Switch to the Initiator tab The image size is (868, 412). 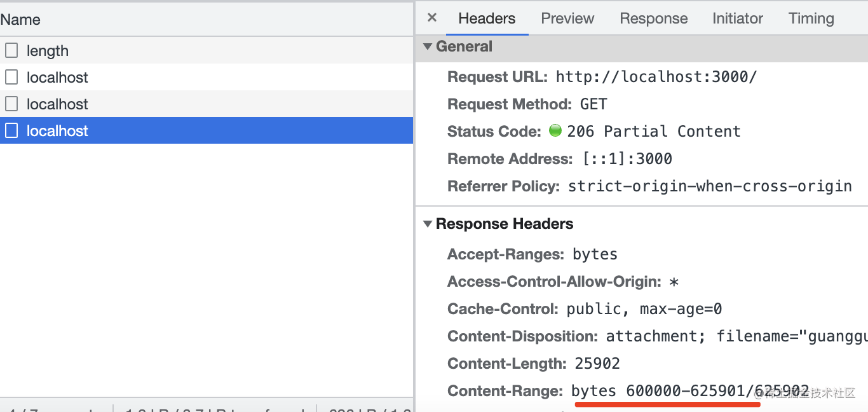click(737, 18)
